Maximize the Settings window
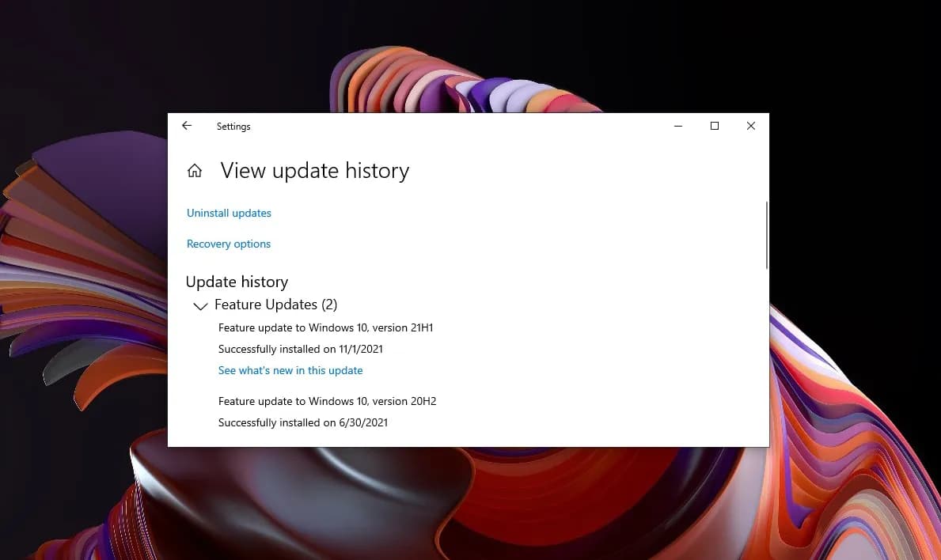Image resolution: width=941 pixels, height=560 pixels. pyautogui.click(x=715, y=126)
